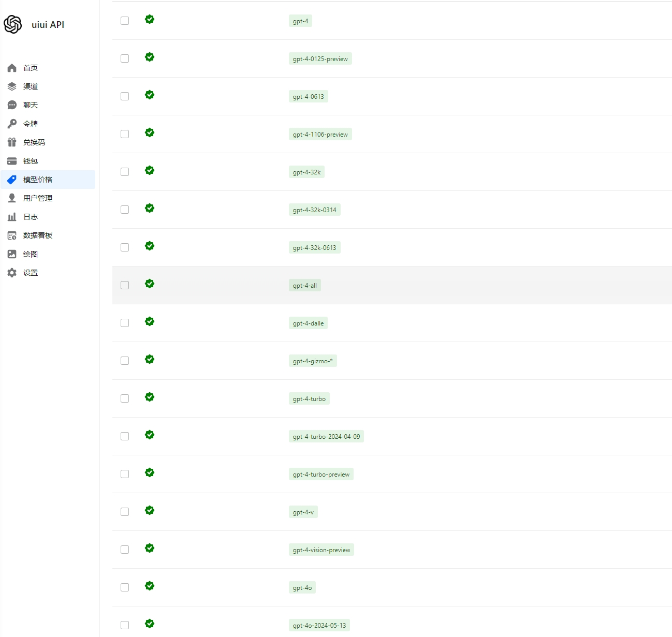
Task: Click green check badge in gpt-4-32k-0314 row
Action: (150, 208)
